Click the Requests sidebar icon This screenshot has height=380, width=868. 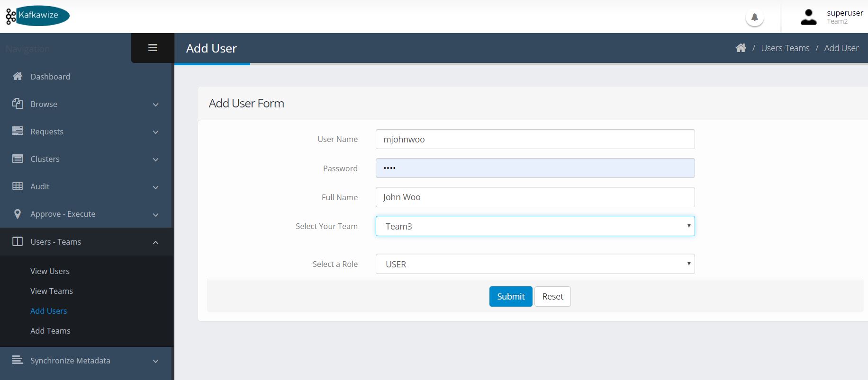click(18, 131)
